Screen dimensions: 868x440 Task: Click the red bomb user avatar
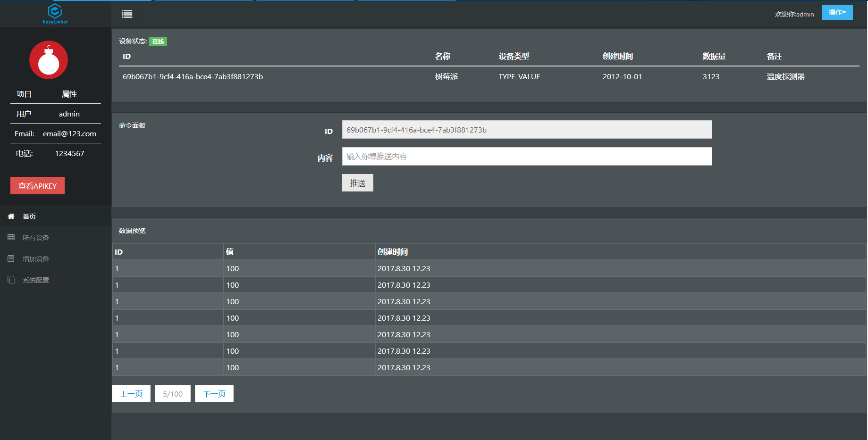tap(49, 60)
